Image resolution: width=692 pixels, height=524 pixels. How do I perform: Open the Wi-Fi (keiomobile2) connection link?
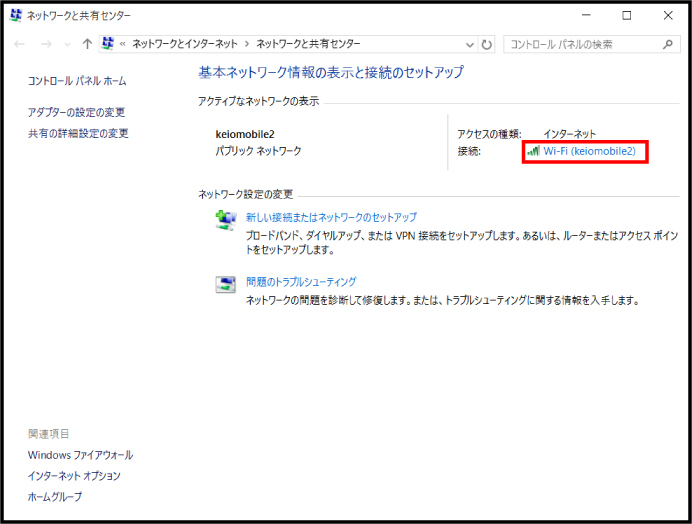coord(589,151)
